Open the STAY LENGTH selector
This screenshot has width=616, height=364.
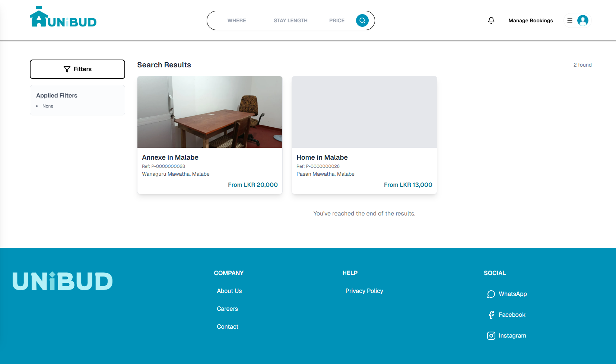click(x=290, y=20)
